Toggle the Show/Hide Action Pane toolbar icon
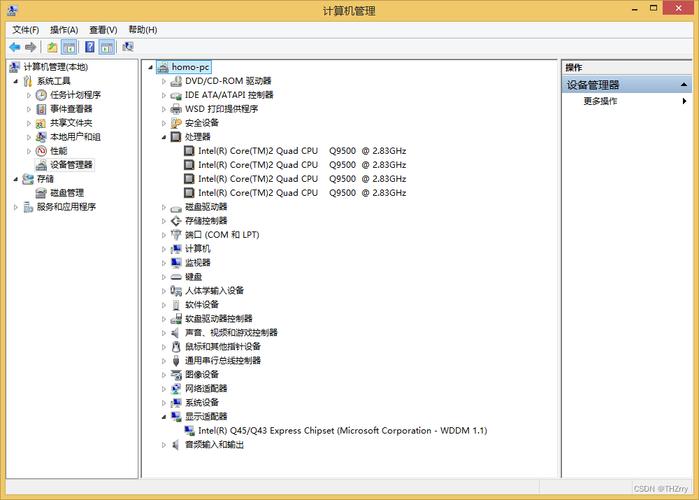 click(x=107, y=47)
